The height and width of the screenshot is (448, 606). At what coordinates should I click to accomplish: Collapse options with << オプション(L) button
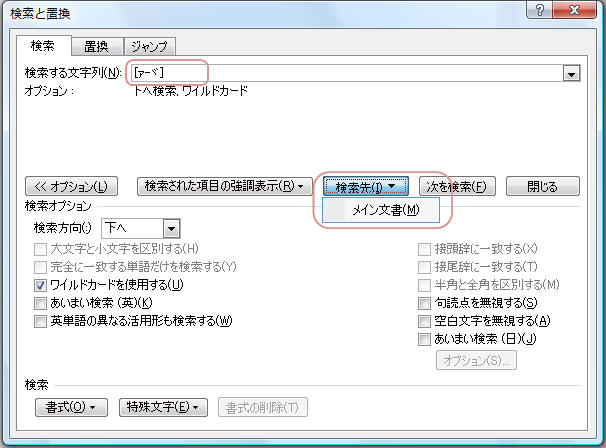click(x=71, y=186)
